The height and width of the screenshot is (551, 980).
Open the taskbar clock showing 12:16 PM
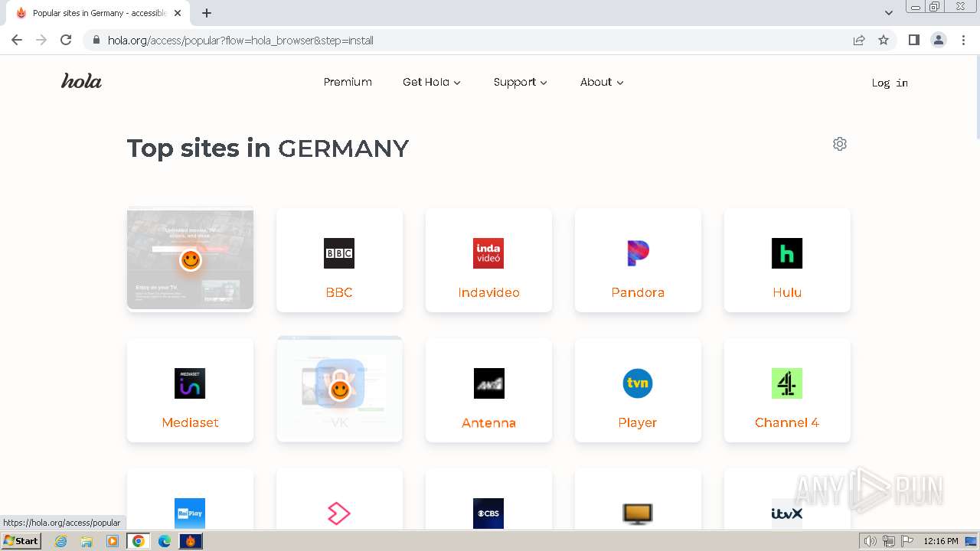point(941,541)
